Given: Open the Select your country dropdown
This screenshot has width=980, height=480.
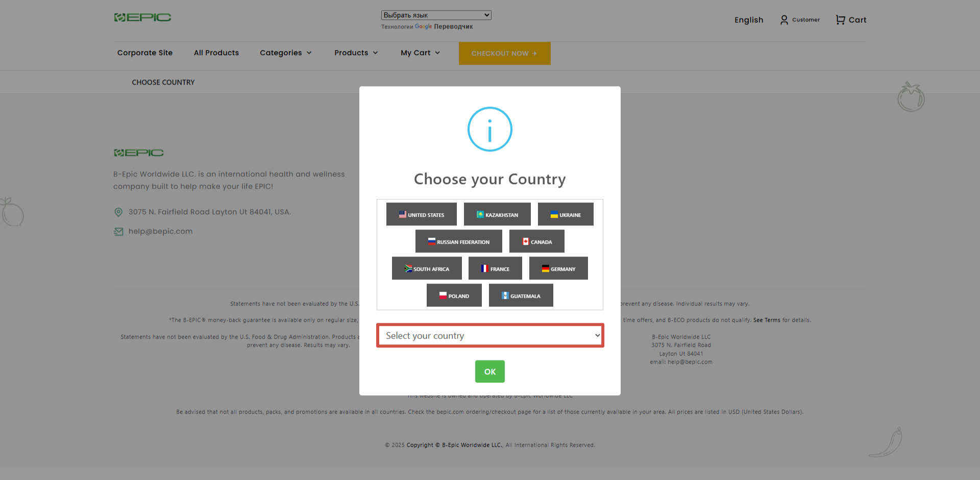Looking at the screenshot, I should (x=490, y=336).
